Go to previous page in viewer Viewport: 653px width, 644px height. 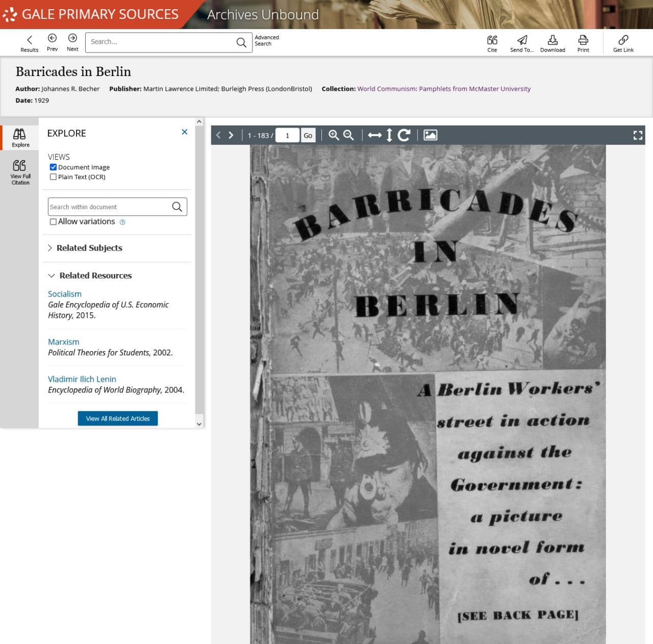coord(218,135)
